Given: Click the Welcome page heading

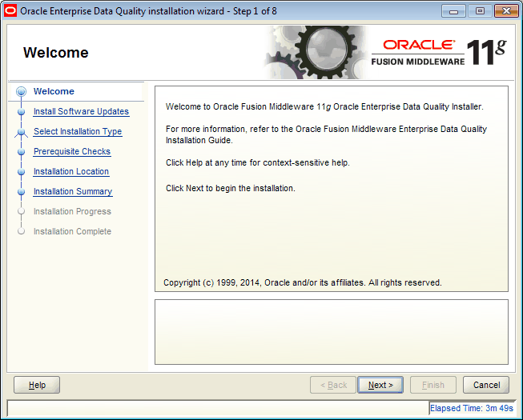Looking at the screenshot, I should 56,53.
